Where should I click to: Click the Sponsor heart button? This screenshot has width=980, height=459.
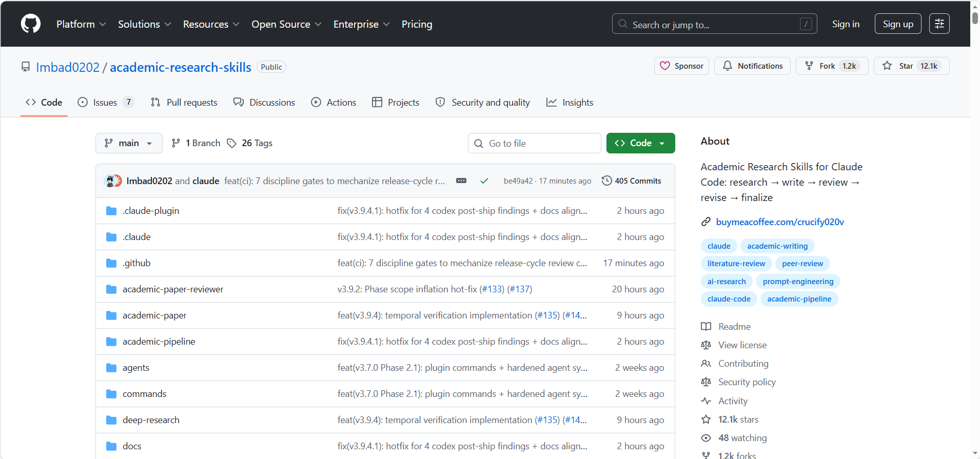(681, 66)
